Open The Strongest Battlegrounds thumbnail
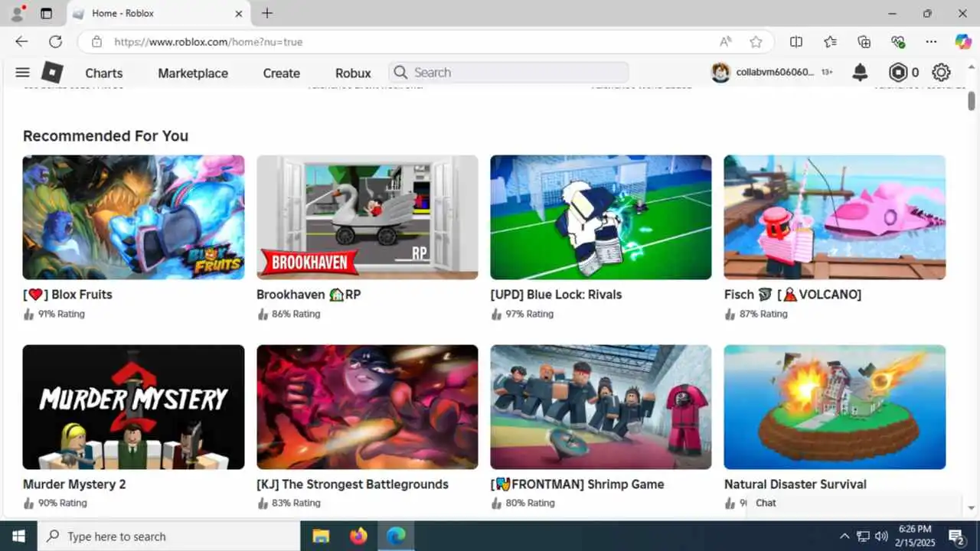This screenshot has width=980, height=551. 367,407
